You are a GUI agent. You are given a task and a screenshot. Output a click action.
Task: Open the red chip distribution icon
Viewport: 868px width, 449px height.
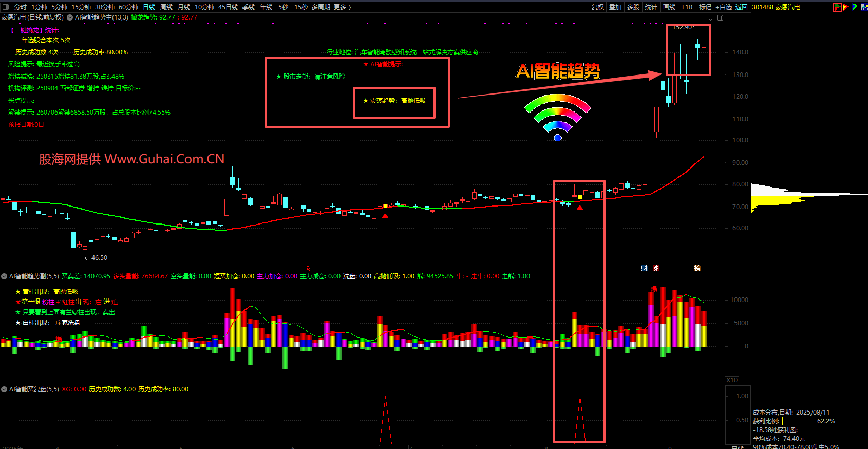point(837,7)
